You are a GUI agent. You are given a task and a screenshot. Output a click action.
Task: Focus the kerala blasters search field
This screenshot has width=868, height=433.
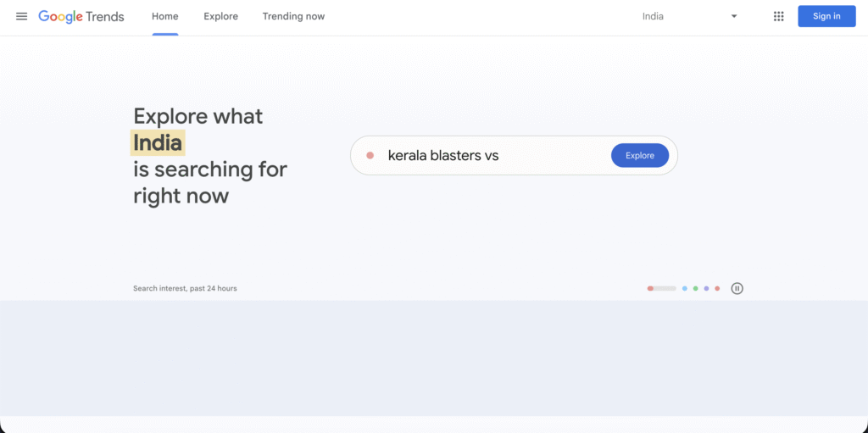pyautogui.click(x=492, y=156)
